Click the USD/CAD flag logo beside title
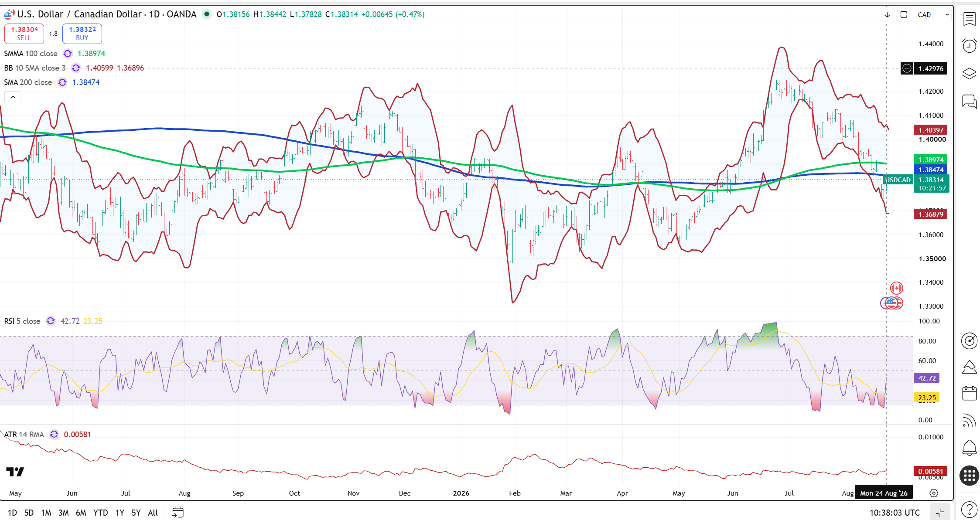Image resolution: width=980 pixels, height=520 pixels. (x=9, y=14)
